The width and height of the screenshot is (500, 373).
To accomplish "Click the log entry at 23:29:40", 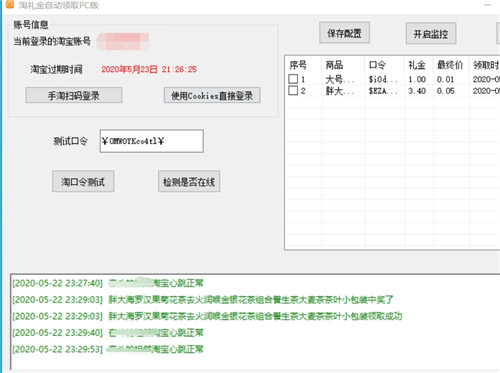I will pos(108,332).
